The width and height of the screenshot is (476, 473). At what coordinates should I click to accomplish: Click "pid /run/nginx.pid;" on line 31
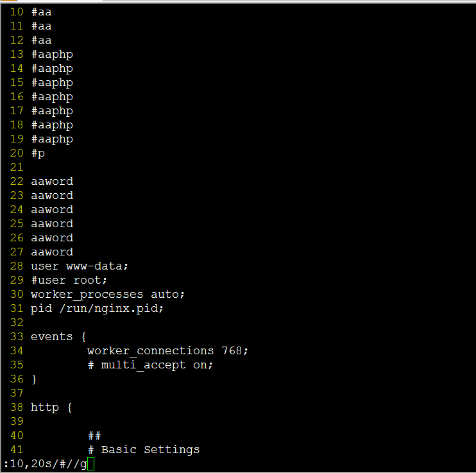(97, 309)
